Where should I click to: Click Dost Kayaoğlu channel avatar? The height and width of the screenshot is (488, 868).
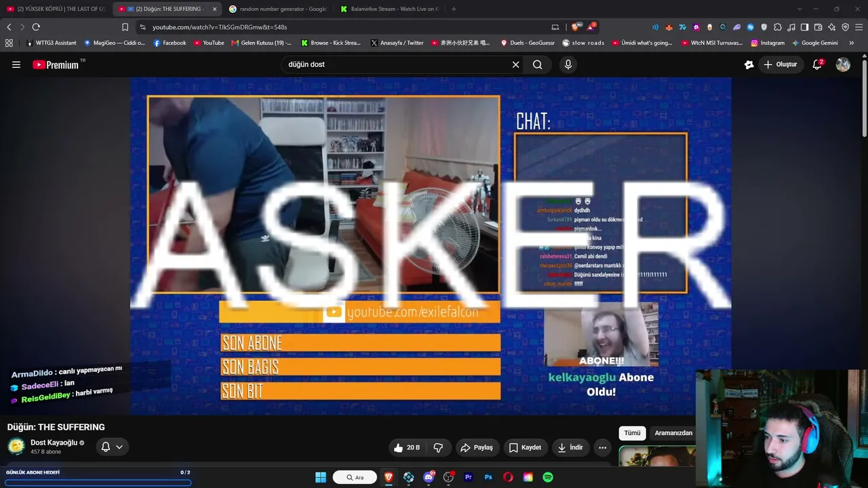click(x=16, y=447)
